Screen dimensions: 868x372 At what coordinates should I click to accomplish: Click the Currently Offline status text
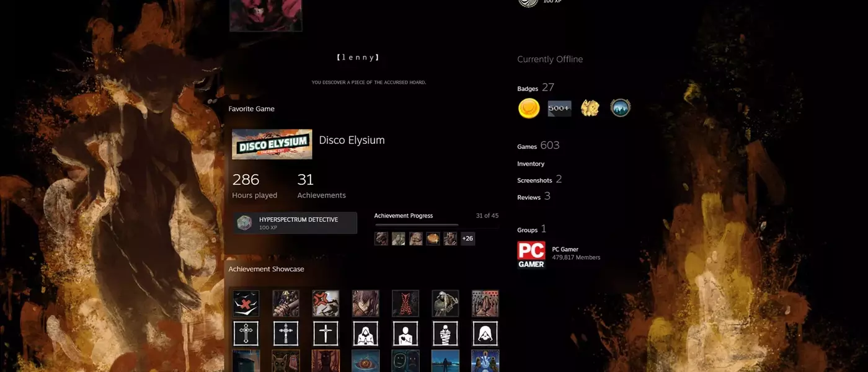point(550,60)
